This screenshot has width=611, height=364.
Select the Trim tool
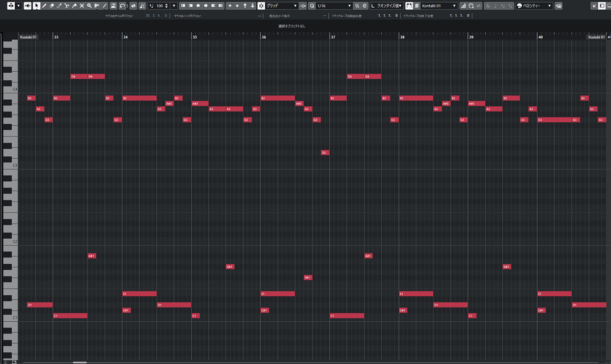60,6
